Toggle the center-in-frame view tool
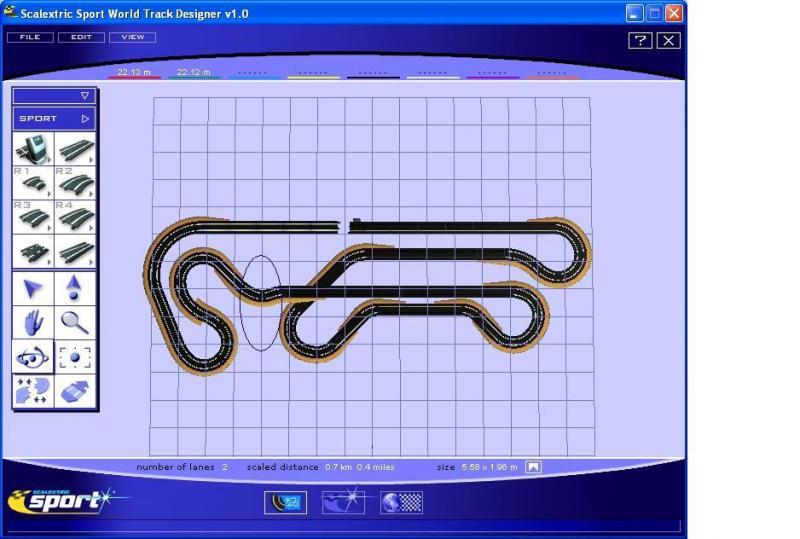 (75, 357)
